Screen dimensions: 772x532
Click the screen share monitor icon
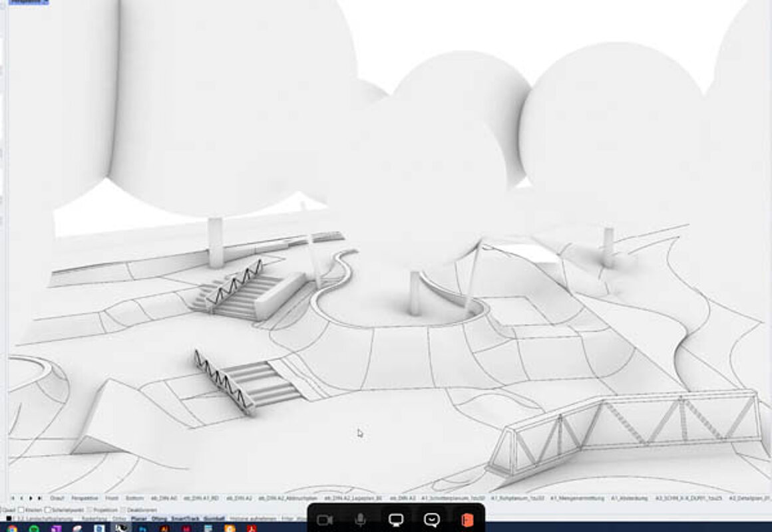(x=396, y=519)
